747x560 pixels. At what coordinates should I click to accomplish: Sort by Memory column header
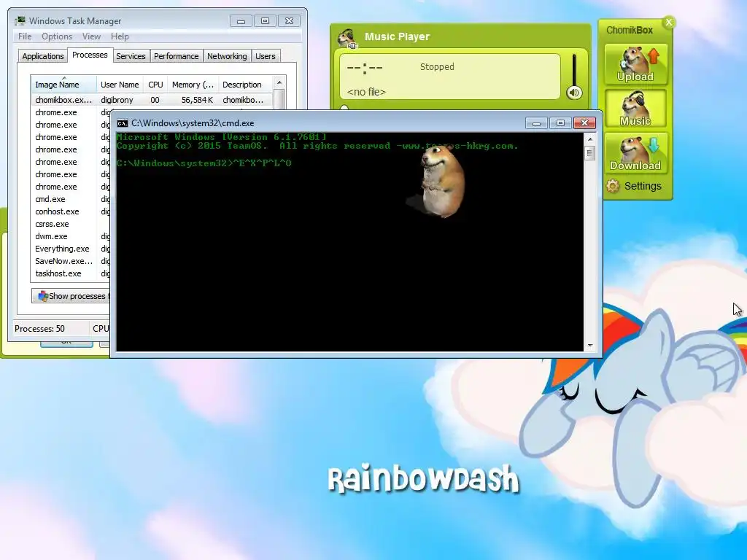tap(193, 85)
